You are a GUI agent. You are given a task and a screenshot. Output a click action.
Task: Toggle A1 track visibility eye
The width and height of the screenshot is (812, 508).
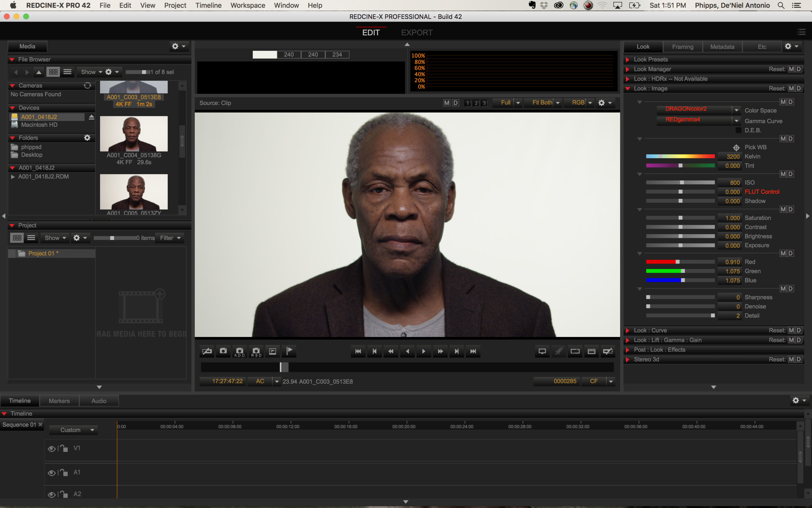tap(51, 473)
